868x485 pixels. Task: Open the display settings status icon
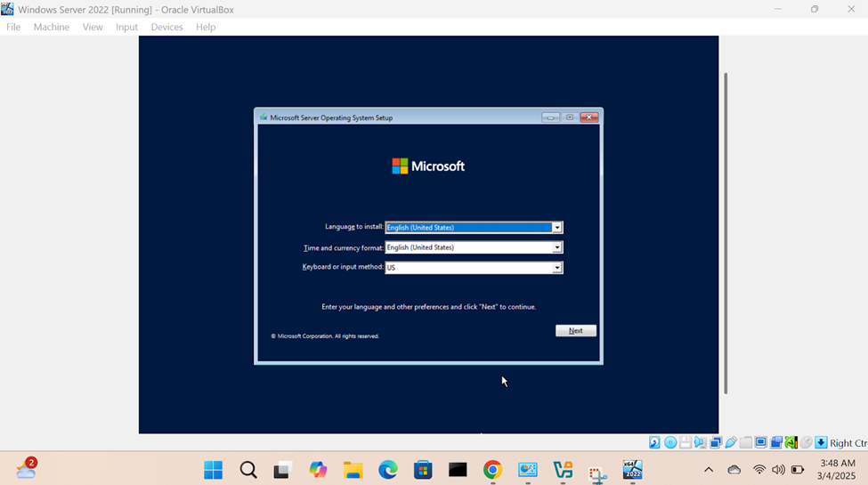pyautogui.click(x=761, y=442)
